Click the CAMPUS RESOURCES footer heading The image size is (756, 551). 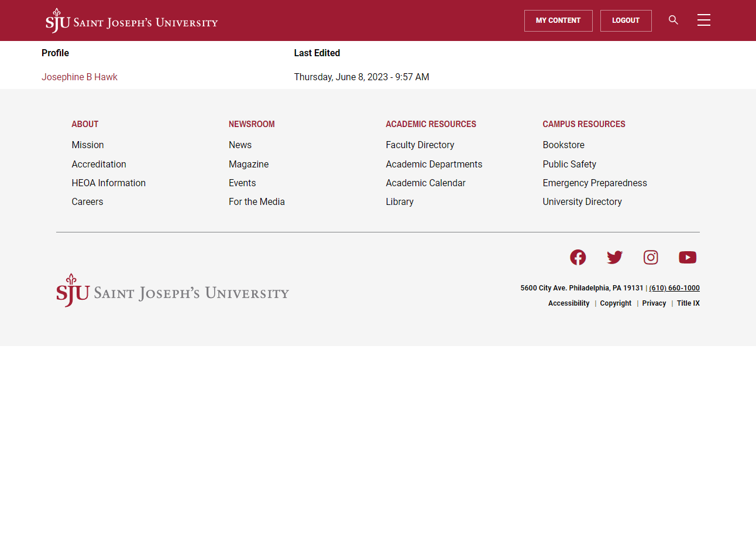click(584, 124)
